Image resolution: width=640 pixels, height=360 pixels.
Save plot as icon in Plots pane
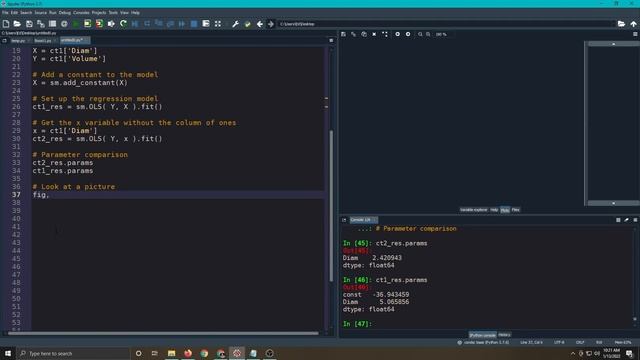tap(343, 34)
